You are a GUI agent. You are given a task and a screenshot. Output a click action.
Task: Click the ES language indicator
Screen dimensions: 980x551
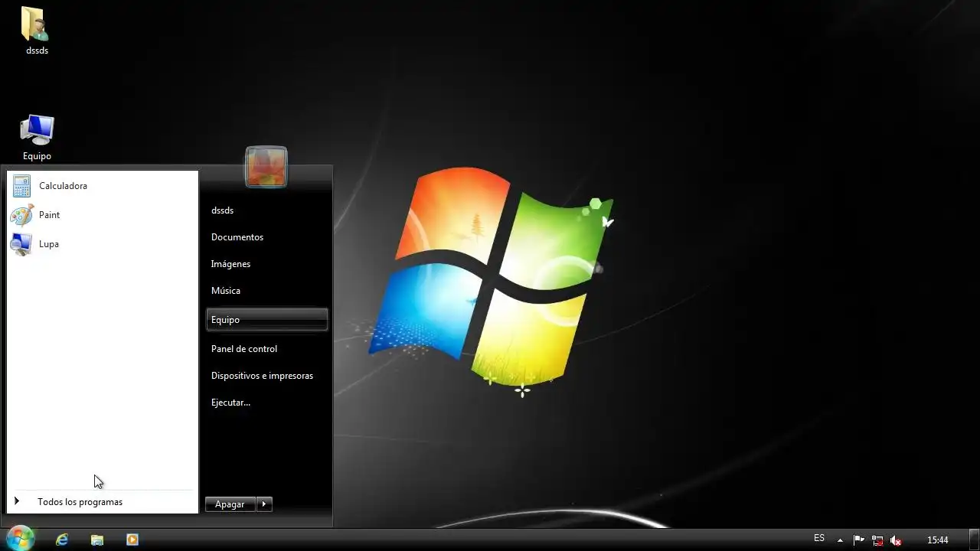pos(819,539)
